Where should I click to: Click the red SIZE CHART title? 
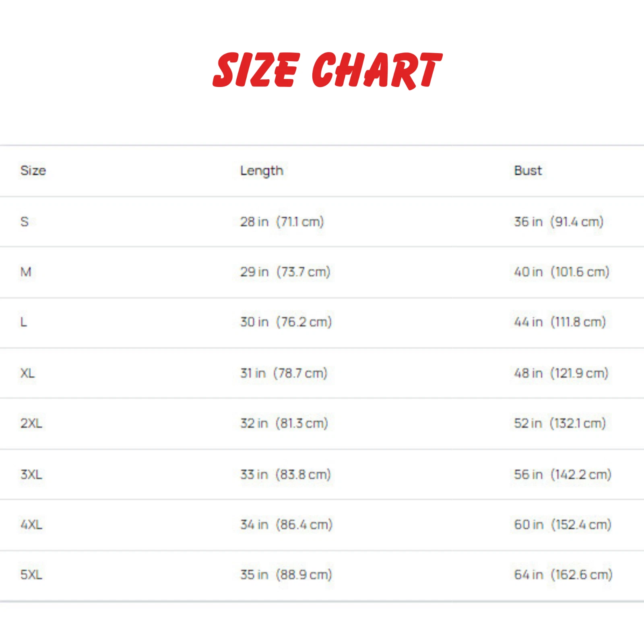pos(327,70)
